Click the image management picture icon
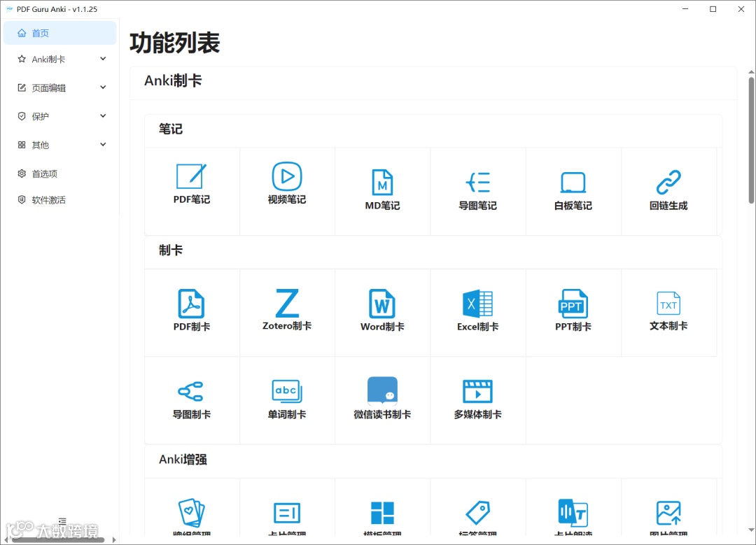This screenshot has width=756, height=545. pos(668,513)
